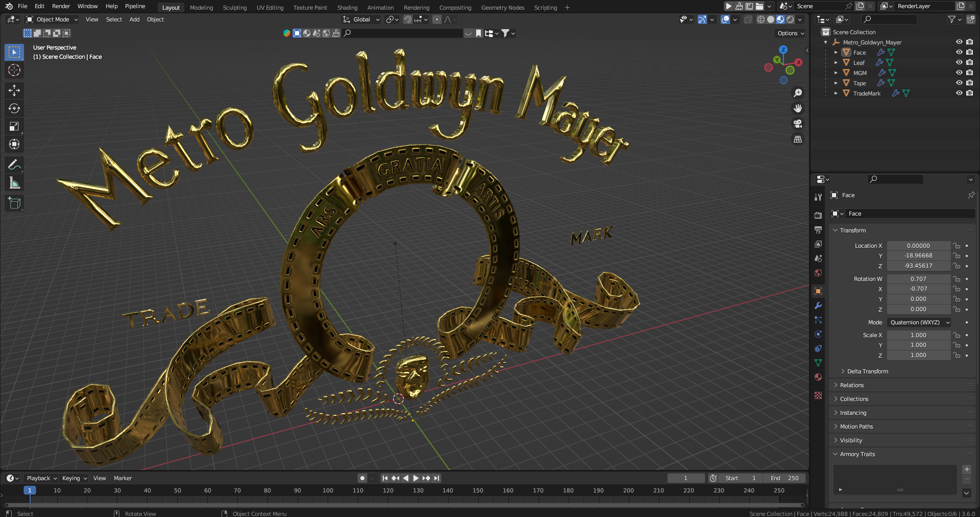Image resolution: width=980 pixels, height=517 pixels.
Task: Hide the Tape object in viewport
Action: (x=959, y=83)
